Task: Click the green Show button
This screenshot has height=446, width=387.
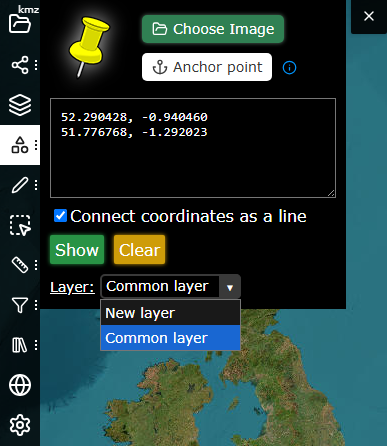Action: (x=77, y=250)
